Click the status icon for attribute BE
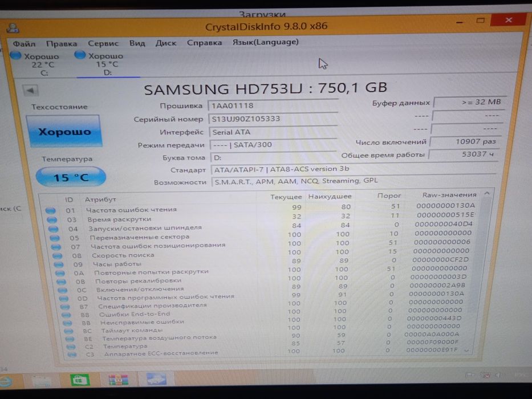Image resolution: width=532 pixels, height=399 pixels. [70, 339]
